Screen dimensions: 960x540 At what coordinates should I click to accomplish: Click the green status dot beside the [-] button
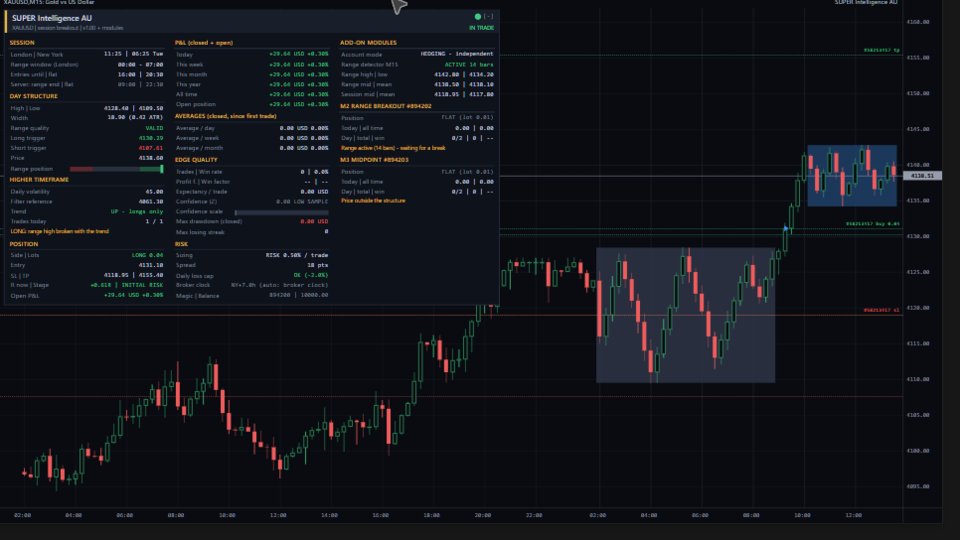478,17
